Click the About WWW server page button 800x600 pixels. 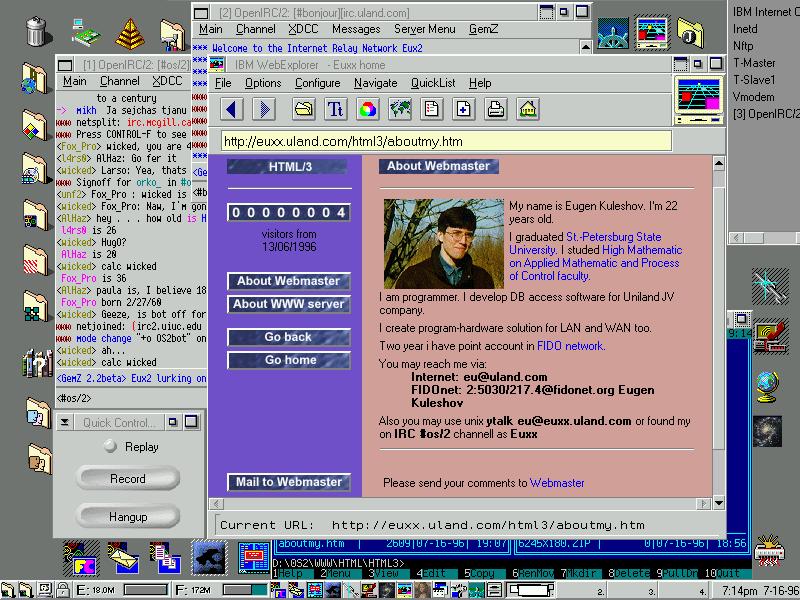[289, 304]
